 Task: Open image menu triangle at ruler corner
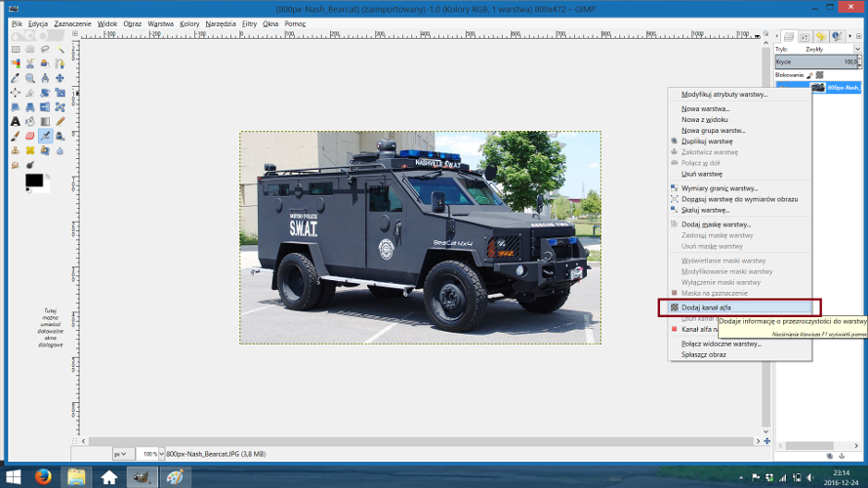[75, 34]
